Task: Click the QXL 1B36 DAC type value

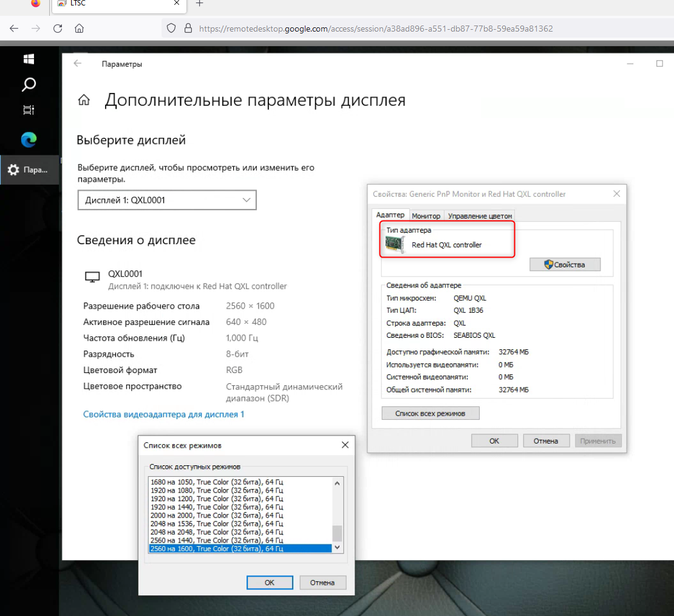Action: pyautogui.click(x=468, y=310)
